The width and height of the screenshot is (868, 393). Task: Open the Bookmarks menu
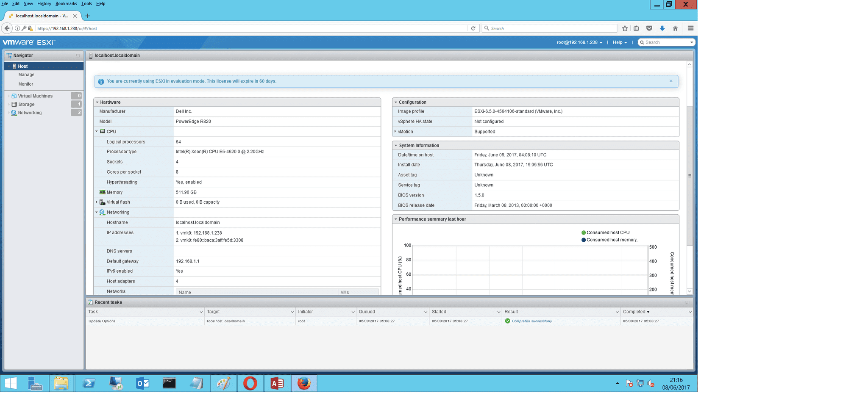(x=66, y=3)
